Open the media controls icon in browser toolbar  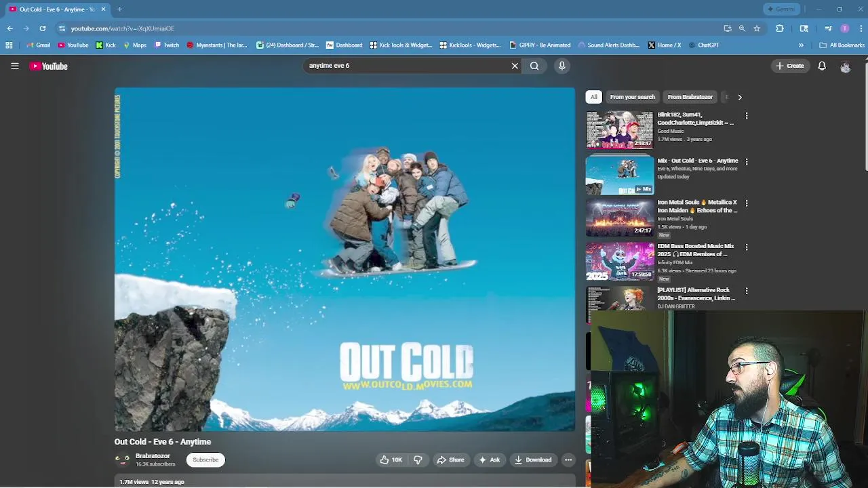pos(828,28)
